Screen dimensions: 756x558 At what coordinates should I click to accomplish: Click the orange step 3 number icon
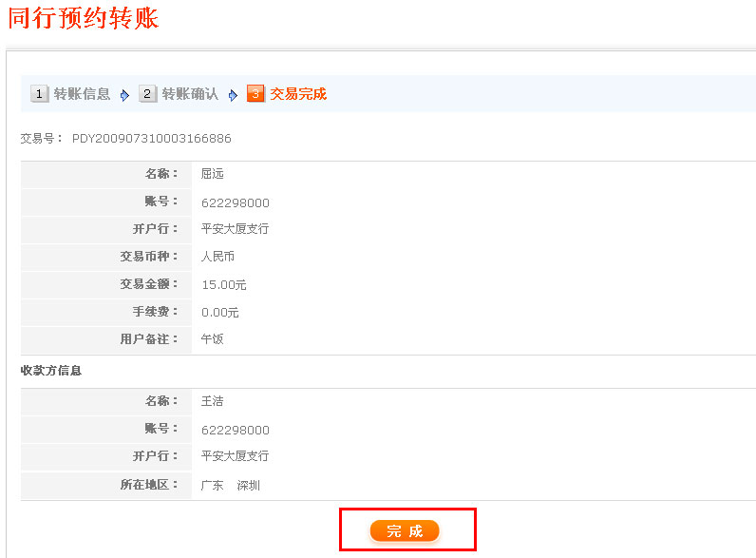point(255,94)
